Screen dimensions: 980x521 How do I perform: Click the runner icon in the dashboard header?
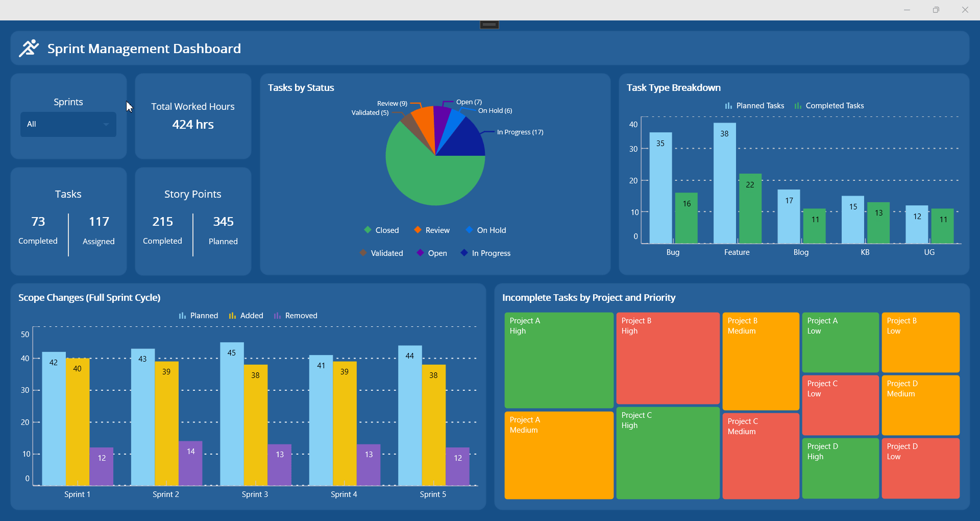29,48
